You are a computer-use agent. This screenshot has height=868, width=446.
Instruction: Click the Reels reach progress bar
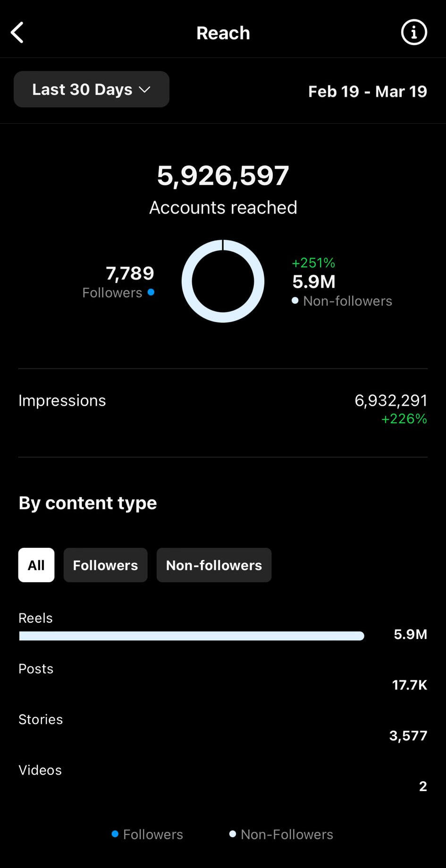[x=192, y=636]
